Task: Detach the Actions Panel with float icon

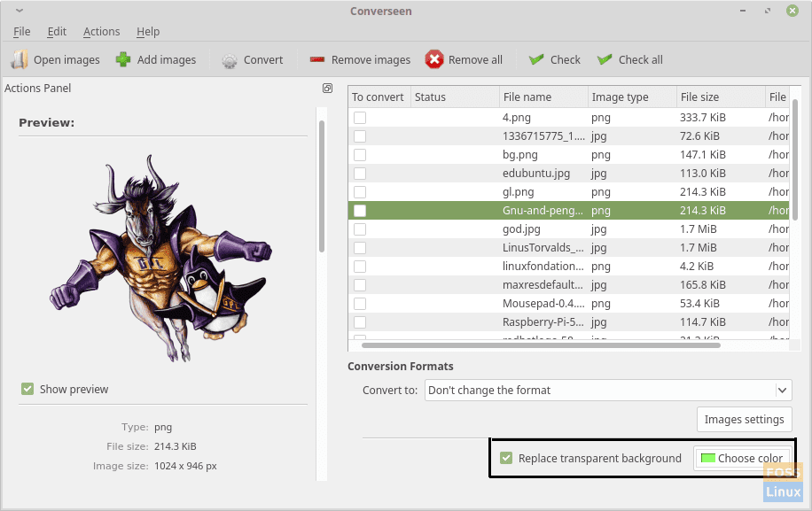Action: coord(327,88)
